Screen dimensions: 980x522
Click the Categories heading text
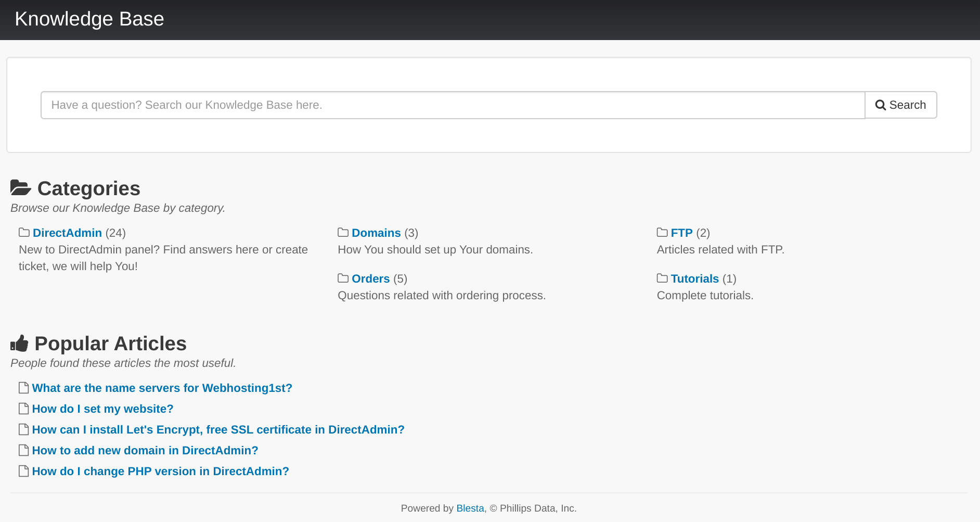(x=89, y=188)
